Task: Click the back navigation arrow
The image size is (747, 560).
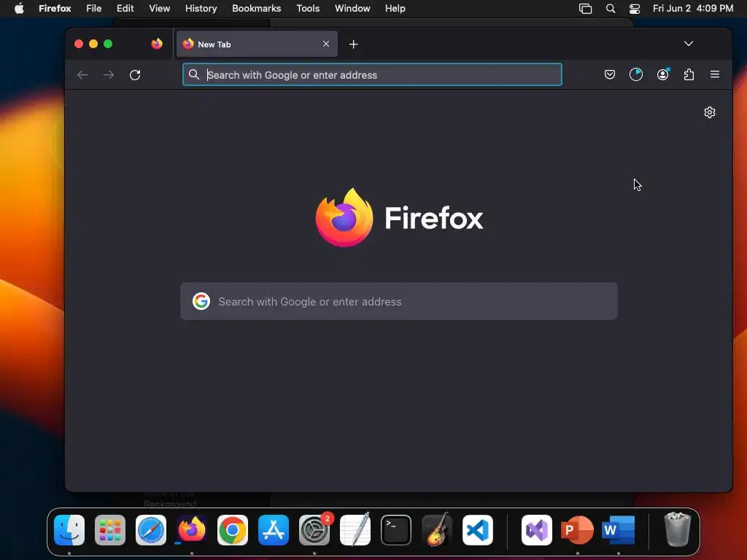Action: click(x=82, y=75)
